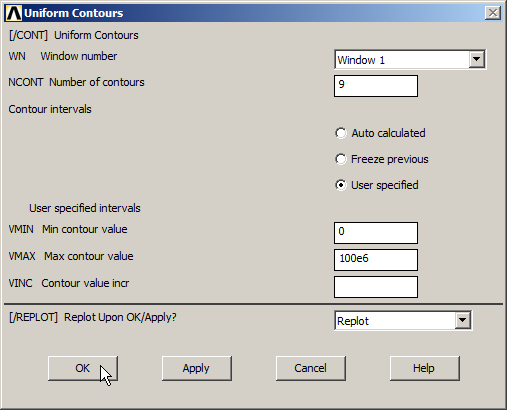Click the 'NCONT Number of contours' label
Screen dimensions: 507x410
76,82
